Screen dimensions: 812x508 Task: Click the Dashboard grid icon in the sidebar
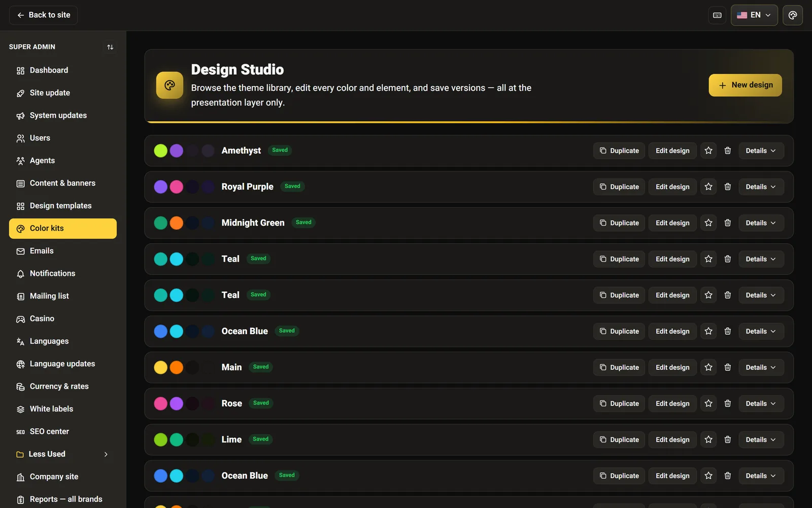click(x=20, y=71)
